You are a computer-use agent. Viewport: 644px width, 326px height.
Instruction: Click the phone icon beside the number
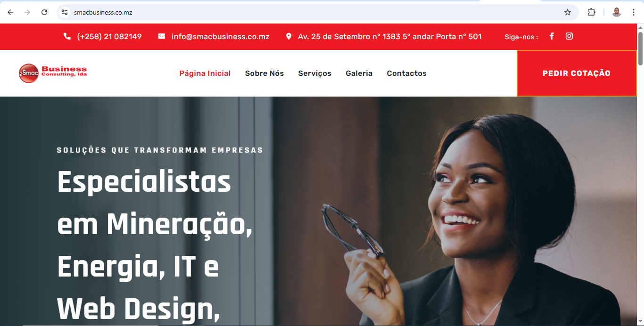click(67, 36)
